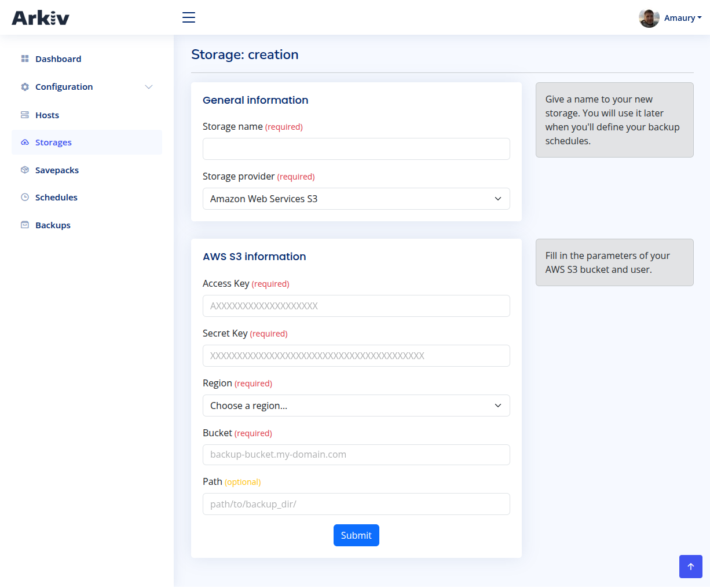Viewport: 710px width, 588px height.
Task: Click the Savepacks box icon
Action: [25, 170]
